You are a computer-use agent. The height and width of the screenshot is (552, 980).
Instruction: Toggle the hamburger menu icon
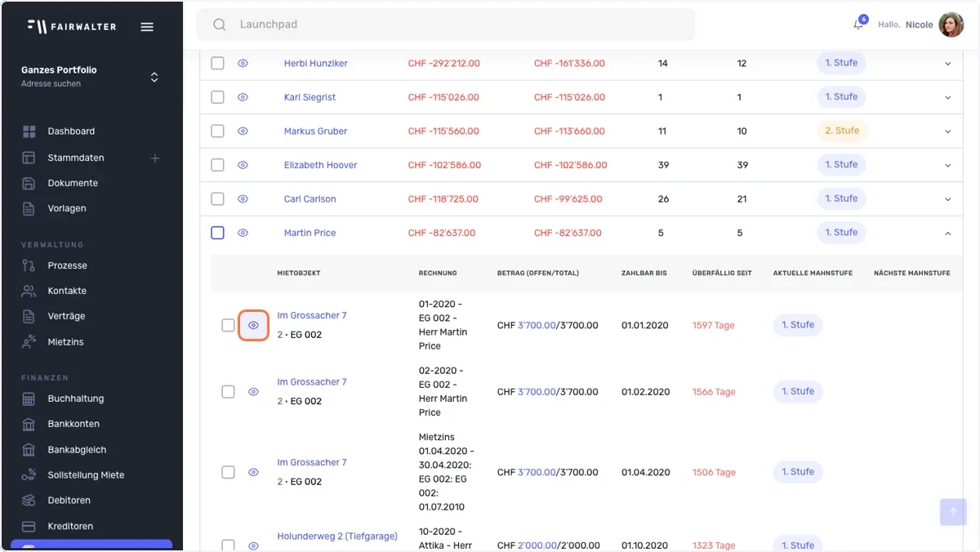point(147,26)
